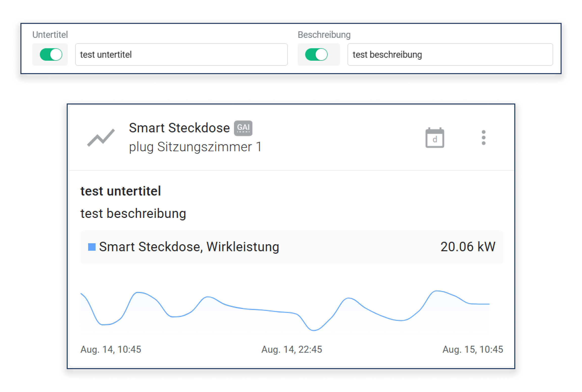Image resolution: width=582 pixels, height=392 pixels.
Task: Click the blue legend square for Wirkleistung
Action: 92,247
